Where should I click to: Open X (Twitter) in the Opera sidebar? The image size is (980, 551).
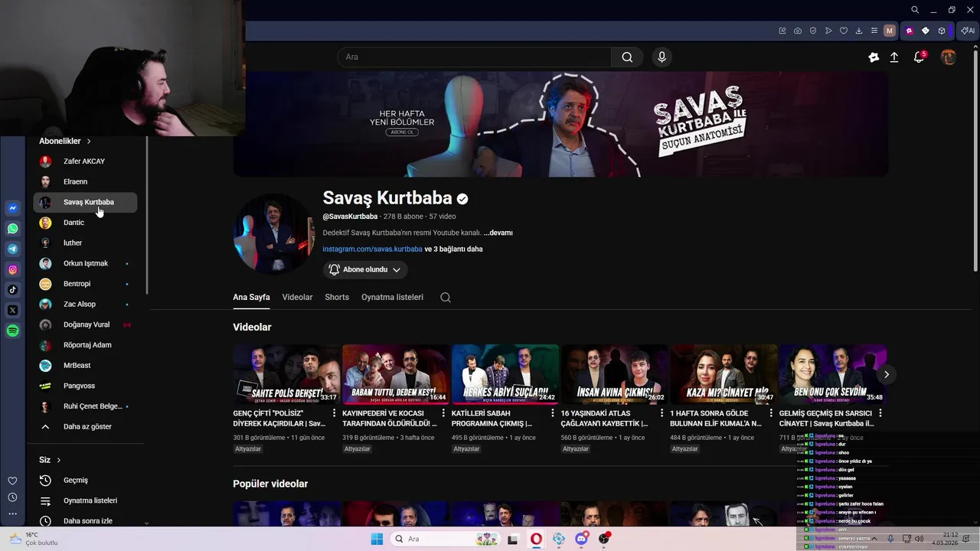[13, 310]
